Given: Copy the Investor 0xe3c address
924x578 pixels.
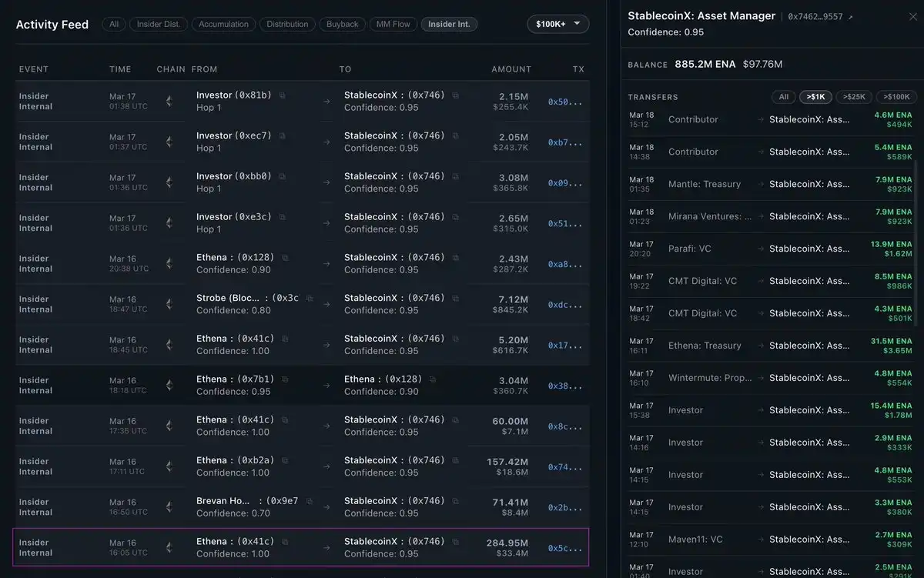Looking at the screenshot, I should click(x=283, y=217).
